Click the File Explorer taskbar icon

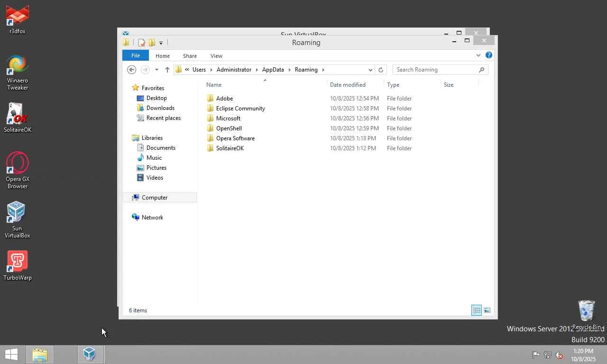[40, 355]
